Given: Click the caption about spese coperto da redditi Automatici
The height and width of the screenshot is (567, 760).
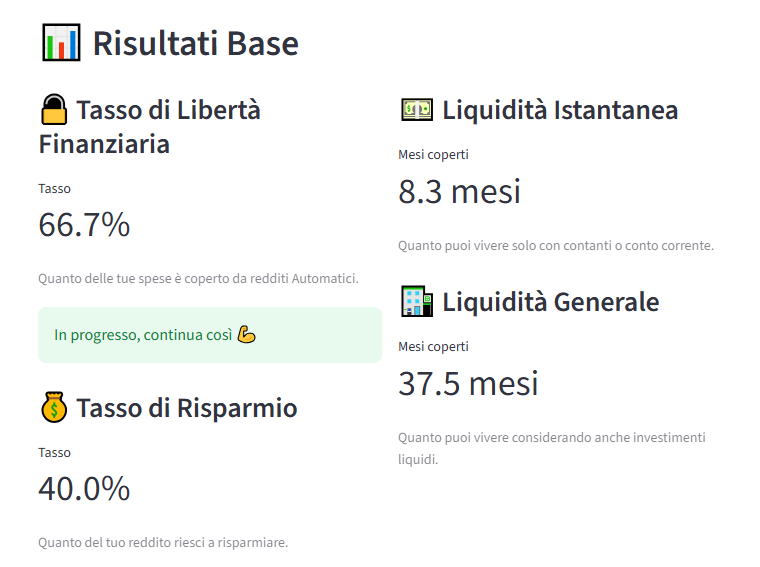Looking at the screenshot, I should point(198,279).
